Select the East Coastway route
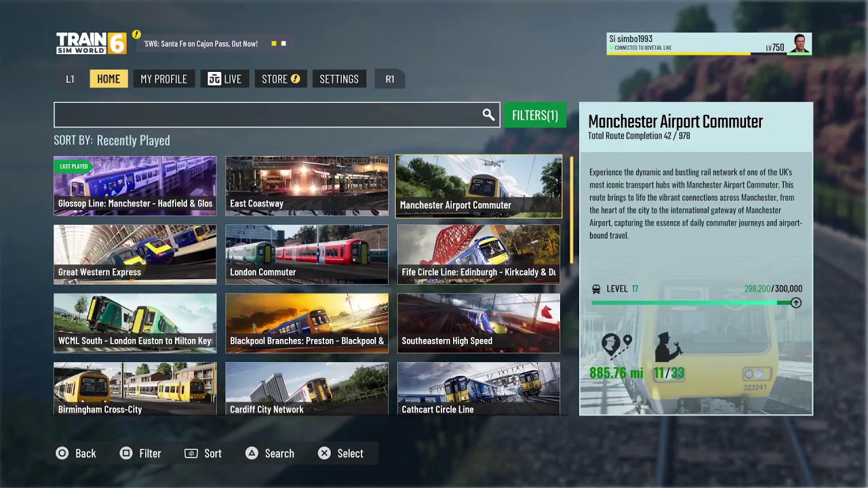The image size is (868, 488). (x=307, y=186)
